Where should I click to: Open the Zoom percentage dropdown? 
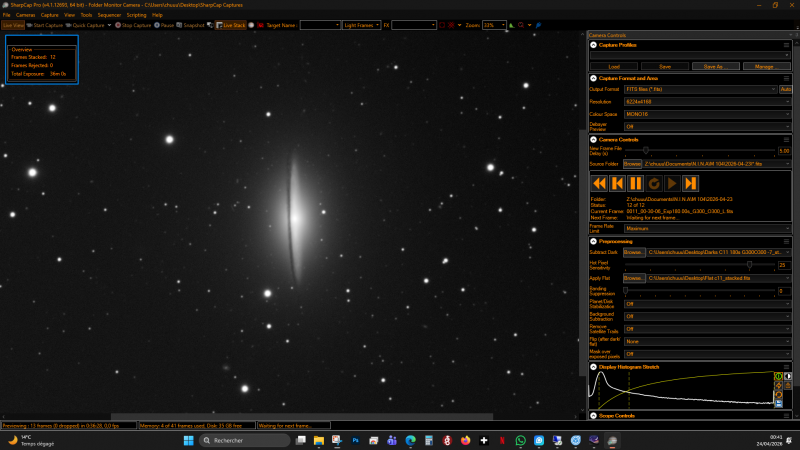pyautogui.click(x=494, y=25)
